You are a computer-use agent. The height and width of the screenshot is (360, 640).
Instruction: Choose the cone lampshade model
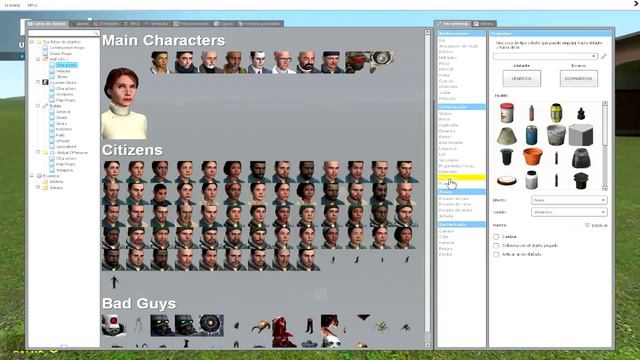click(507, 136)
